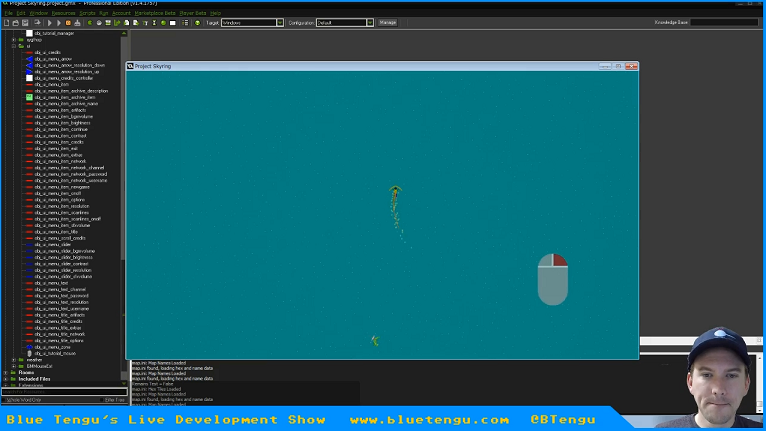The width and height of the screenshot is (766, 431).
Task: Select obj_ui_menu_arrow_resolution_down
Action: [x=69, y=65]
